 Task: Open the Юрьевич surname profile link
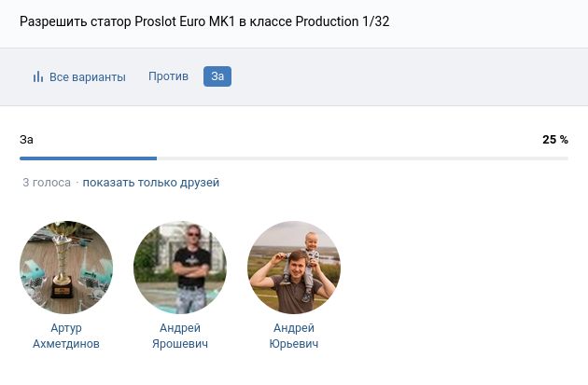pyautogui.click(x=294, y=344)
